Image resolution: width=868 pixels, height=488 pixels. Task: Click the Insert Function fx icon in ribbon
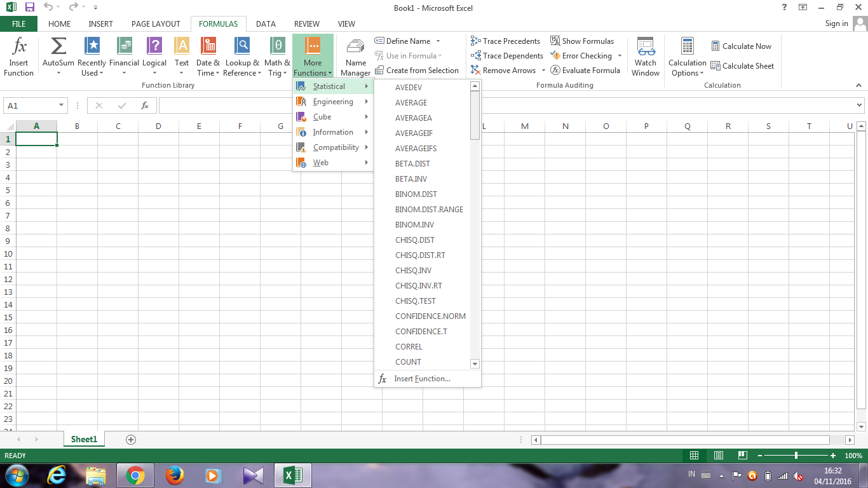(19, 46)
